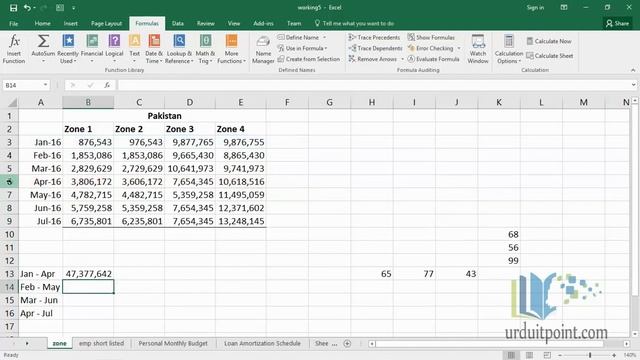Select cell B13 with 47,377,642
The width and height of the screenshot is (640, 360).
[88, 274]
